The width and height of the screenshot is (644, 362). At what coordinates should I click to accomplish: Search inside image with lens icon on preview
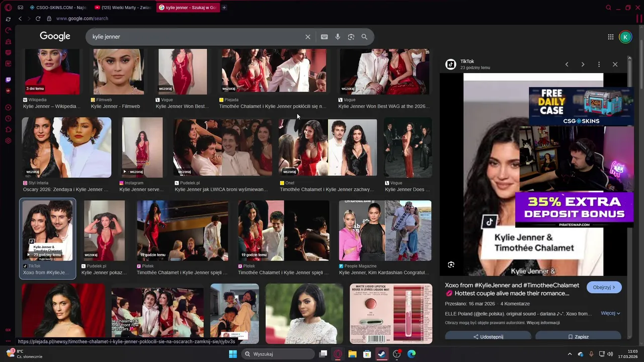click(x=451, y=264)
